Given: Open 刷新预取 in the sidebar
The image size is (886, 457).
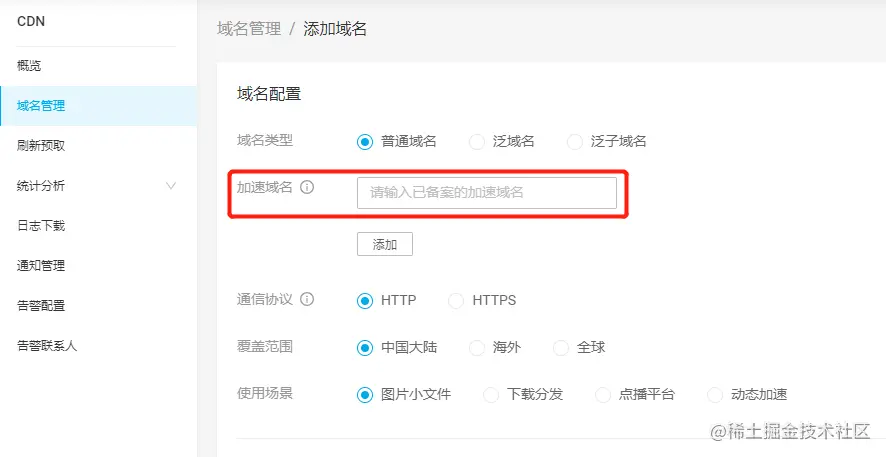Looking at the screenshot, I should tap(98, 146).
